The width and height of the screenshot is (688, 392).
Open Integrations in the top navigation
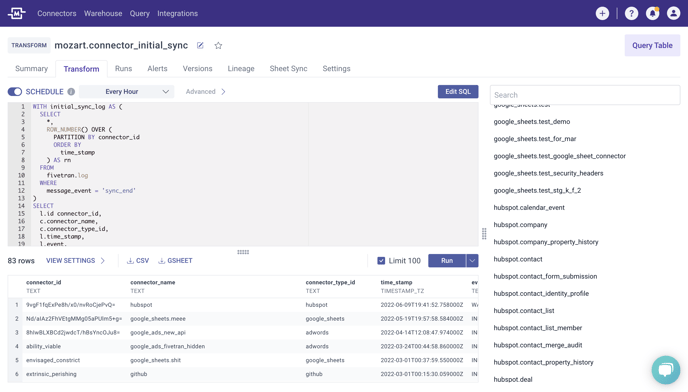pyautogui.click(x=177, y=13)
